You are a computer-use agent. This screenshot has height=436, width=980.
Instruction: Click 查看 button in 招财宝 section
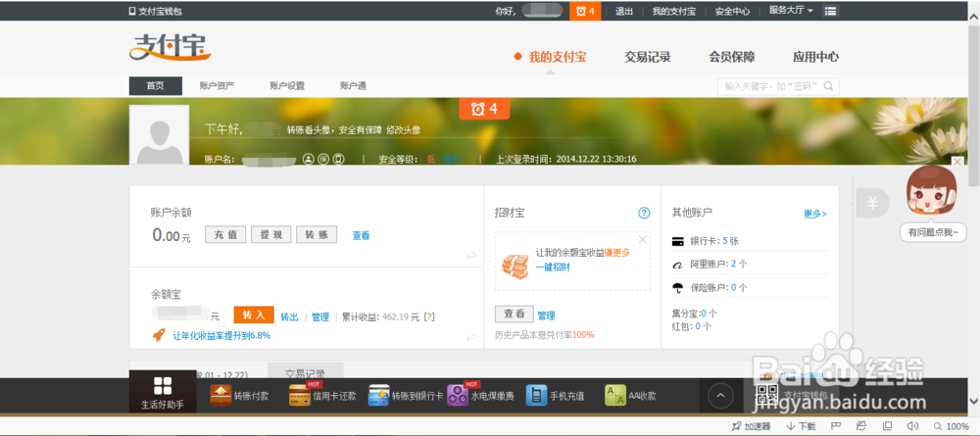[514, 314]
